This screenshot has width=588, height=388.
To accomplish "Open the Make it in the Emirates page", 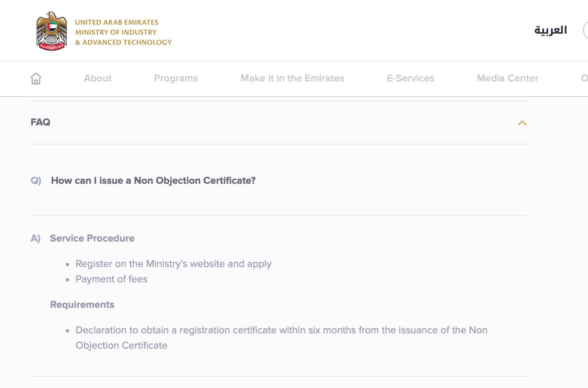I will (x=293, y=78).
